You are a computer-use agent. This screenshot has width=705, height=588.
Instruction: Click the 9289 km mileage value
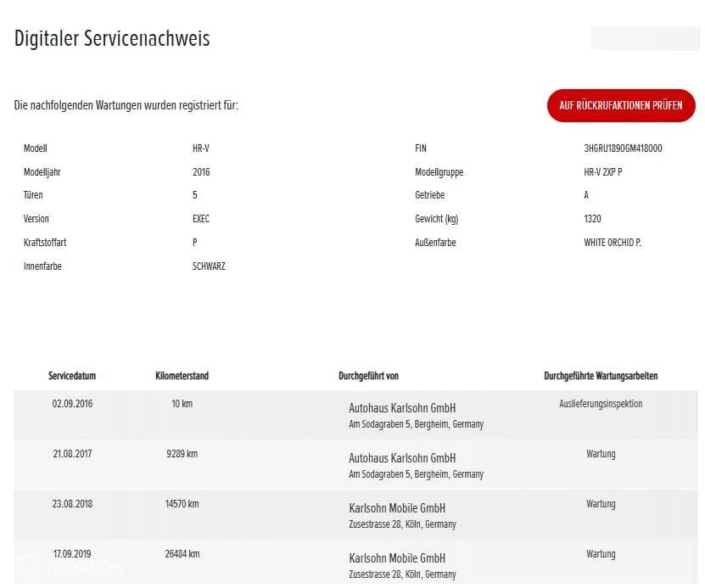coord(182,454)
